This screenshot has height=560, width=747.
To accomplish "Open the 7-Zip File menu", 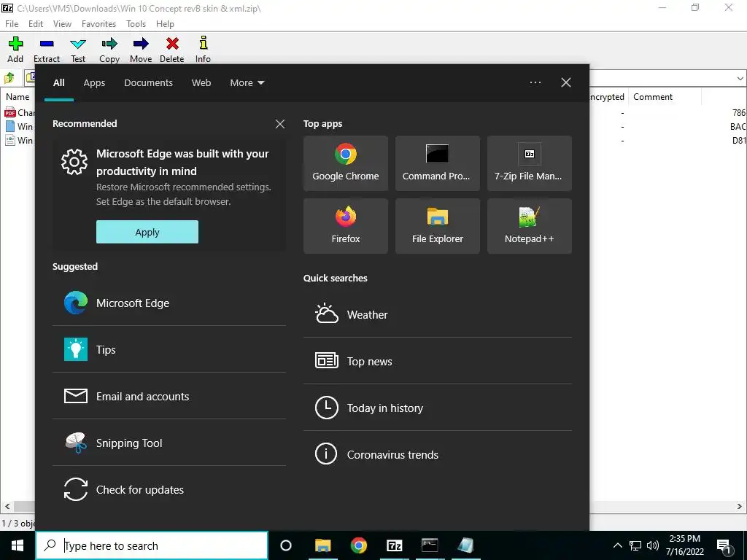I will coord(12,24).
